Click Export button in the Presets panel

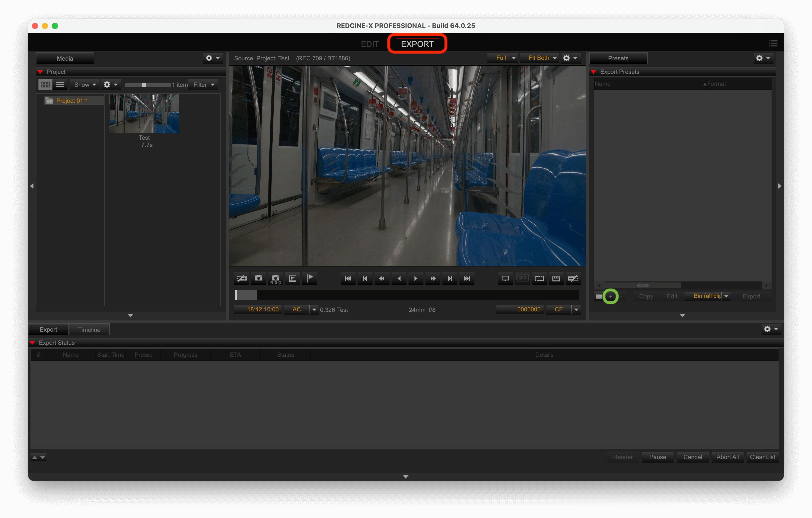(751, 296)
